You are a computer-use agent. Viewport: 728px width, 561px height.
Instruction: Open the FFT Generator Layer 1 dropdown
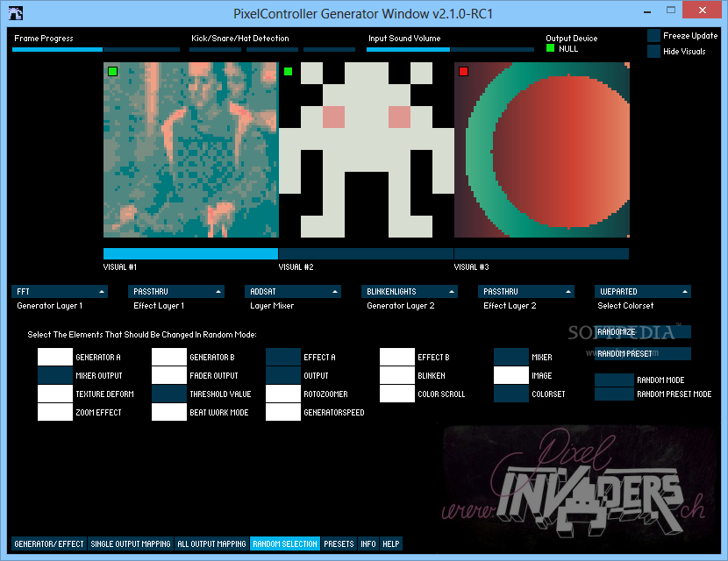tap(60, 291)
